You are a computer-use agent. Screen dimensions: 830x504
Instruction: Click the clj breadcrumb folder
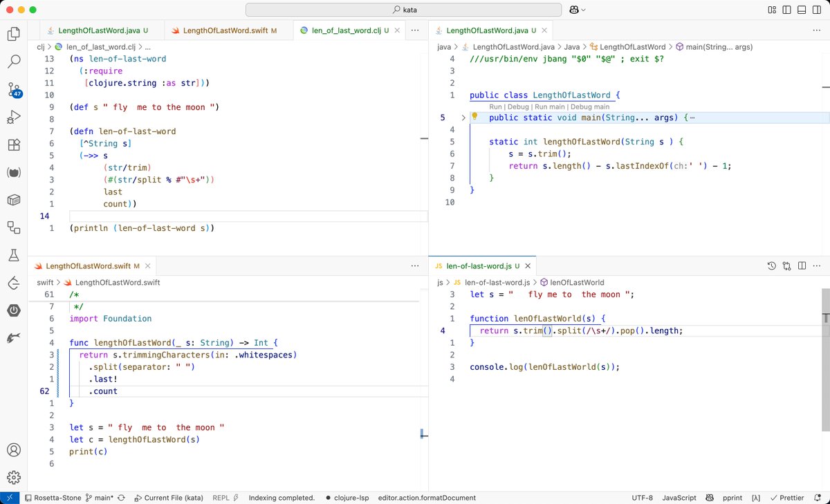click(x=40, y=46)
